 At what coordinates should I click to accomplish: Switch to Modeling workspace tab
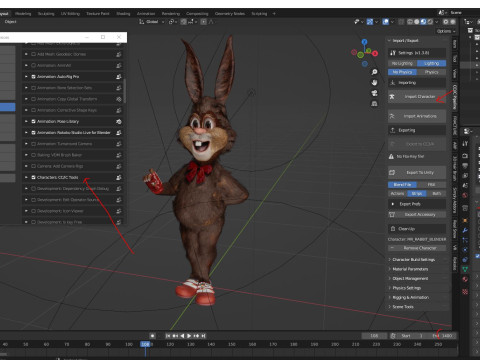23,14
